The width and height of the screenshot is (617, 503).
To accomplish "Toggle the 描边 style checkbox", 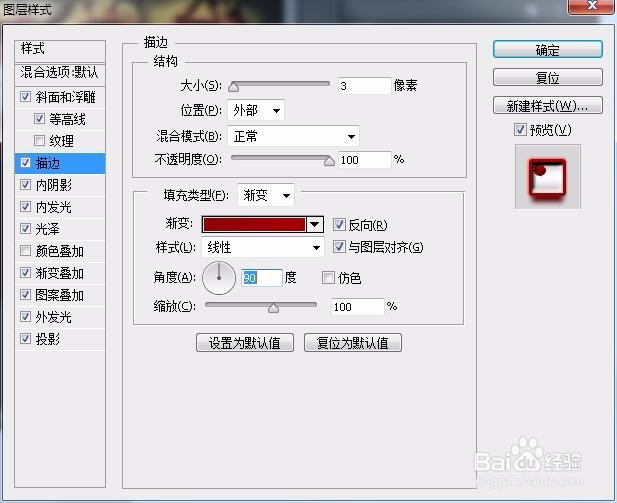I will 26,163.
